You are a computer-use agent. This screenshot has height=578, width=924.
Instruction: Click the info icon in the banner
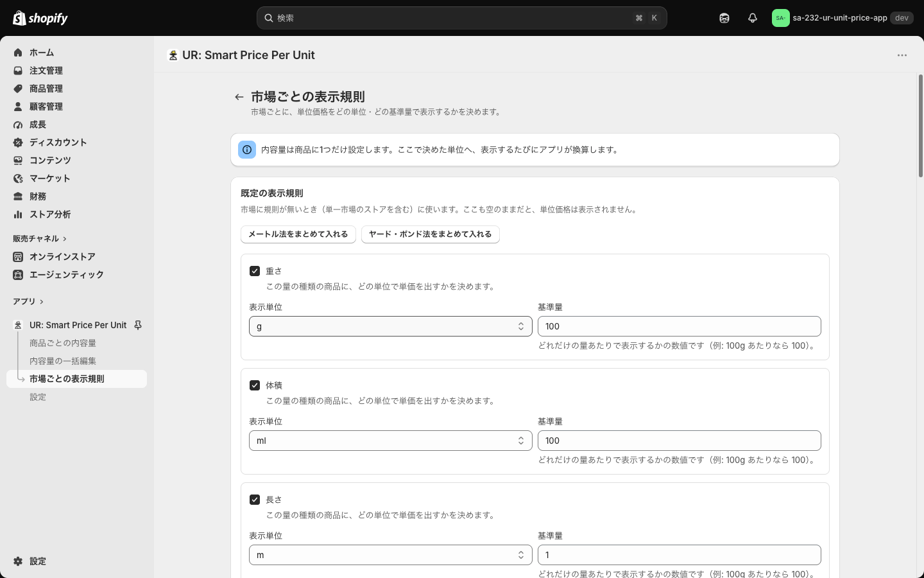[x=247, y=150]
